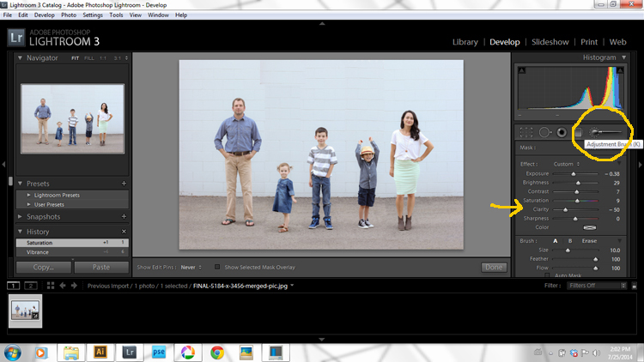Viewport: 644px width, 362px height.
Task: Select Saturation history step
Action: [72, 243]
